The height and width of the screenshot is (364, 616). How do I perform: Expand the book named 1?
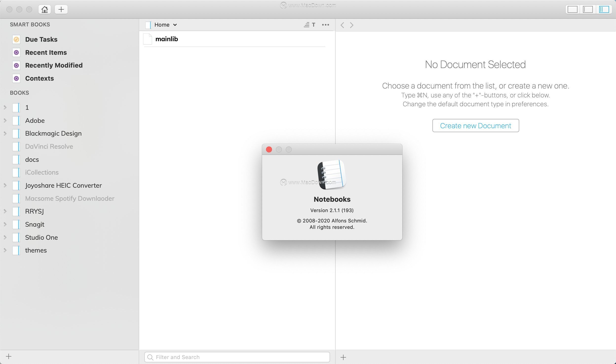point(5,108)
